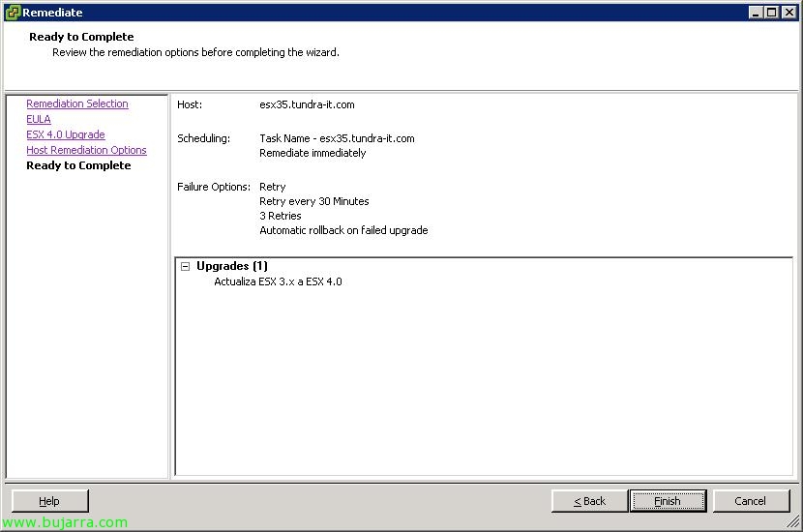Click Finish to start remediation
The image size is (803, 532).
coord(668,501)
